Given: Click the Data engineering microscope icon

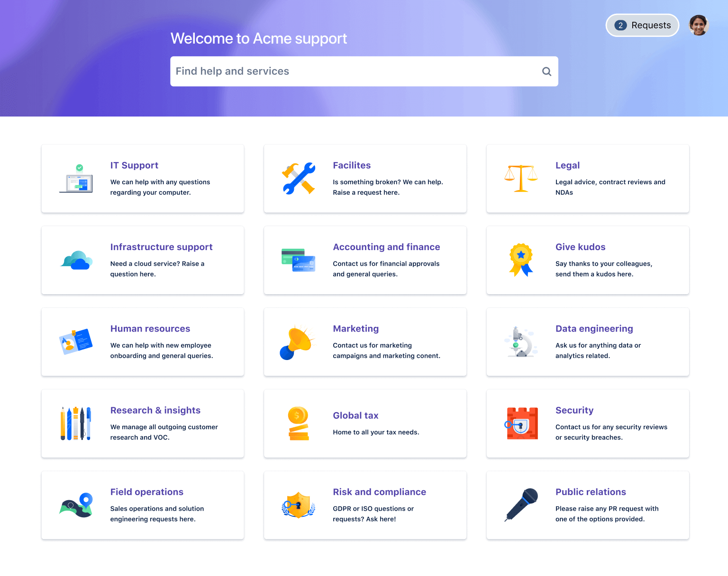Looking at the screenshot, I should [520, 342].
